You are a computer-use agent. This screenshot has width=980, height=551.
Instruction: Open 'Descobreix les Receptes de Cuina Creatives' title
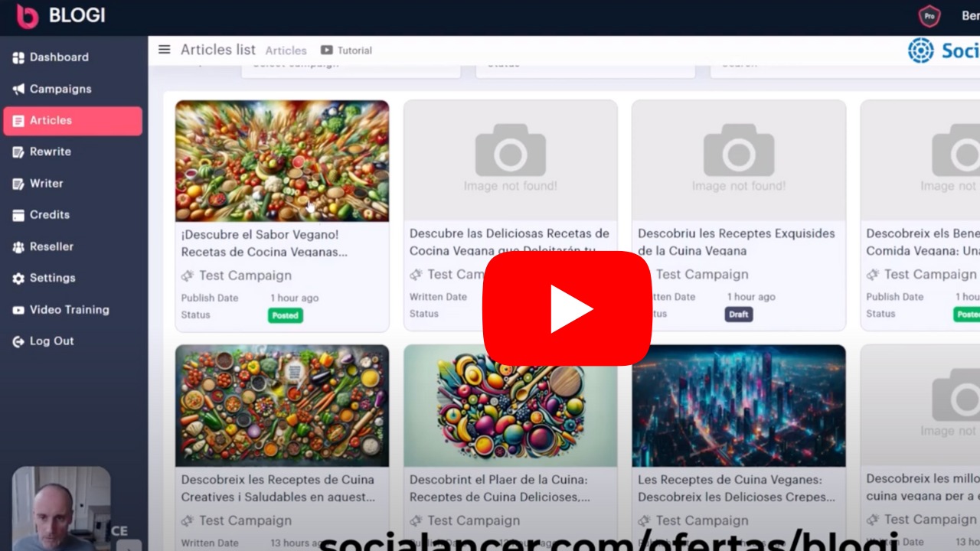(x=279, y=488)
